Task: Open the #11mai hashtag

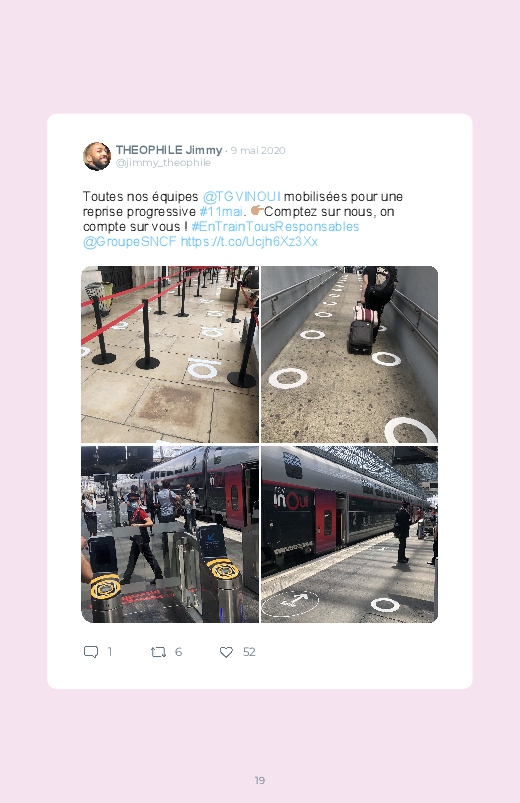Action: point(221,212)
